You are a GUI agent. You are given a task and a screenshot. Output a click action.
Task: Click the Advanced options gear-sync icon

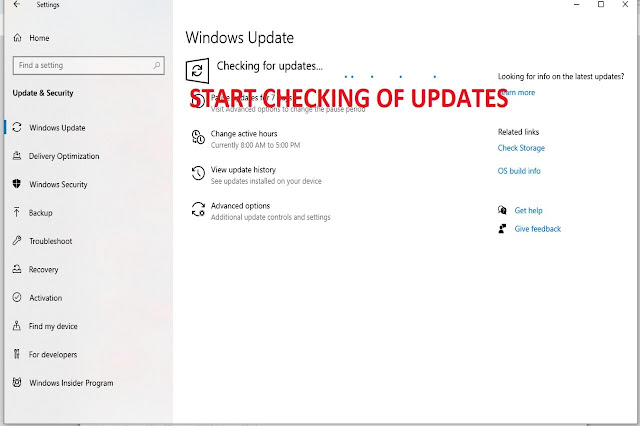198,209
